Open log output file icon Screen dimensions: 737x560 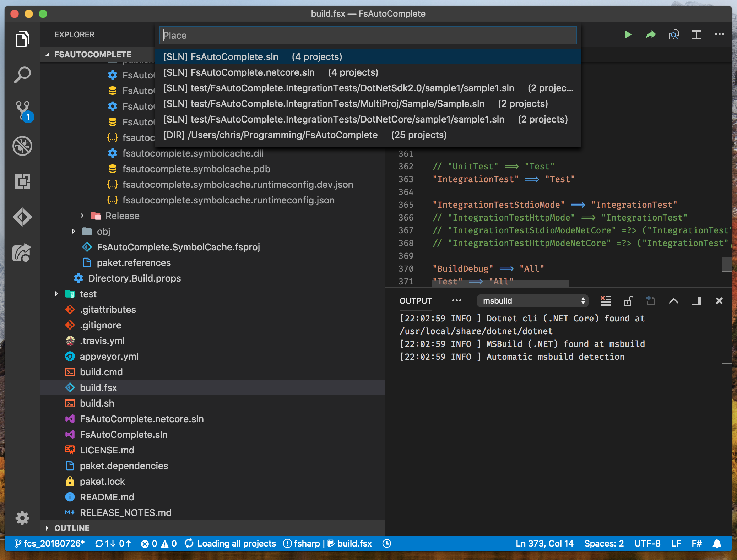click(x=650, y=301)
